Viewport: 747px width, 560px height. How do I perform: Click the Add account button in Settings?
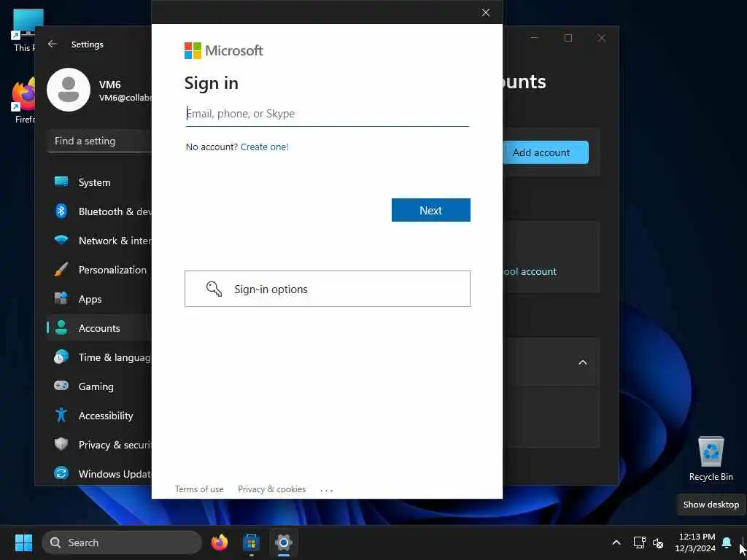pos(546,152)
